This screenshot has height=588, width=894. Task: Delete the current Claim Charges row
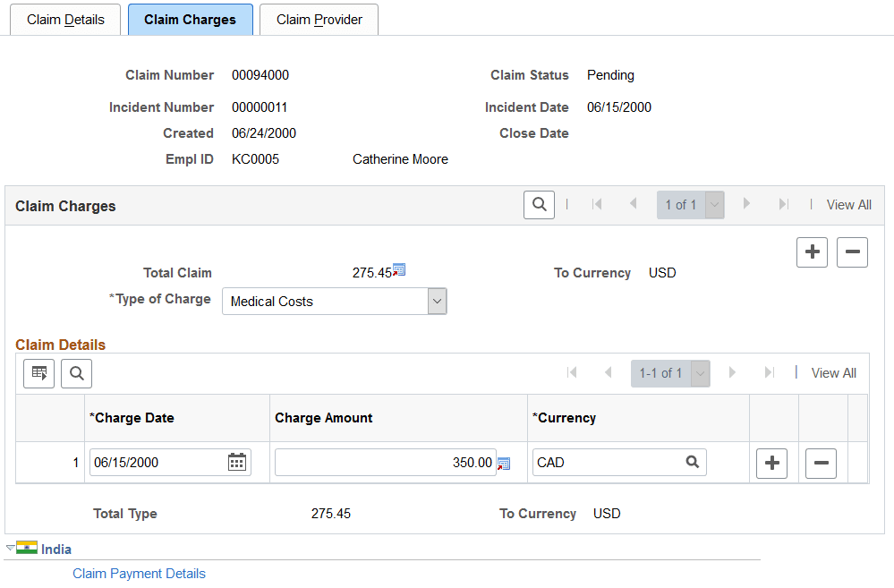[852, 252]
